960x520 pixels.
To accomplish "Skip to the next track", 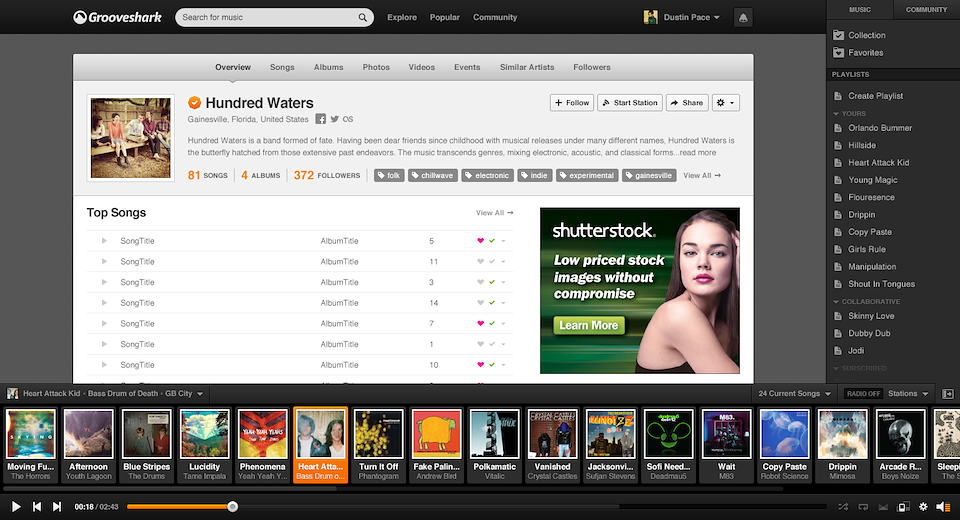I will [59, 507].
